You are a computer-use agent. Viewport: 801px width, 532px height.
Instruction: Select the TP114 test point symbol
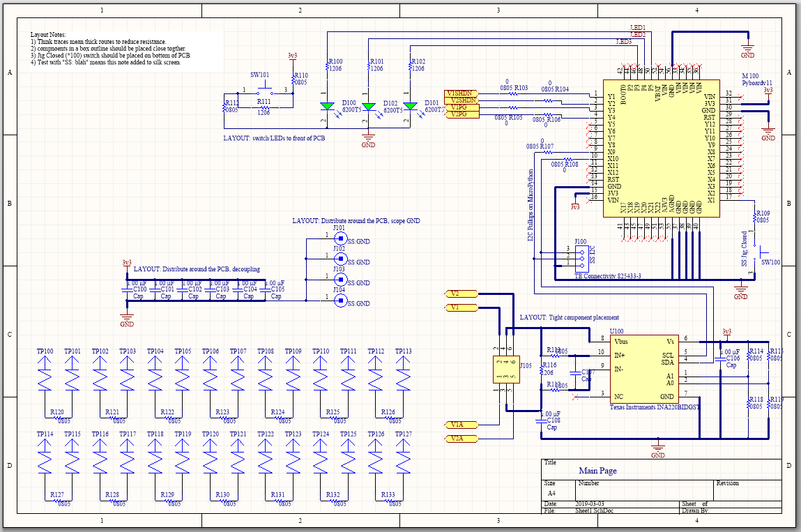pos(45,455)
